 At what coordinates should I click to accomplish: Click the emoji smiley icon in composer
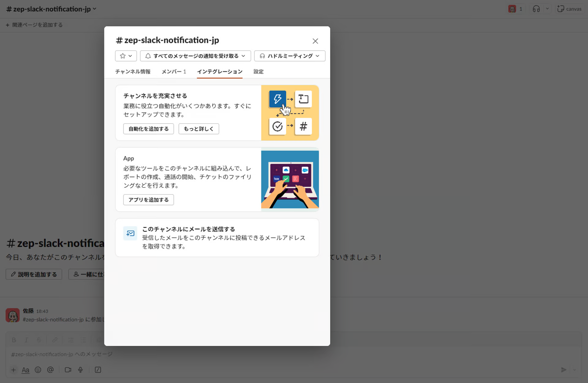click(x=38, y=370)
